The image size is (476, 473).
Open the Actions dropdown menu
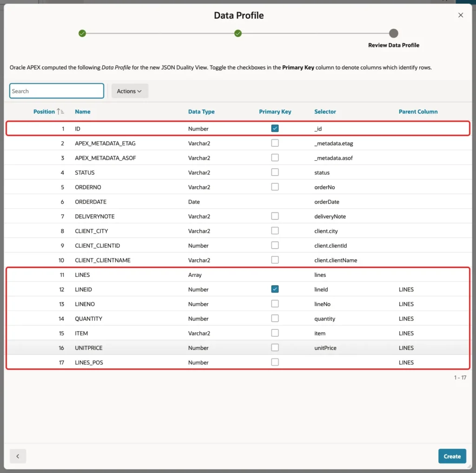pos(130,91)
